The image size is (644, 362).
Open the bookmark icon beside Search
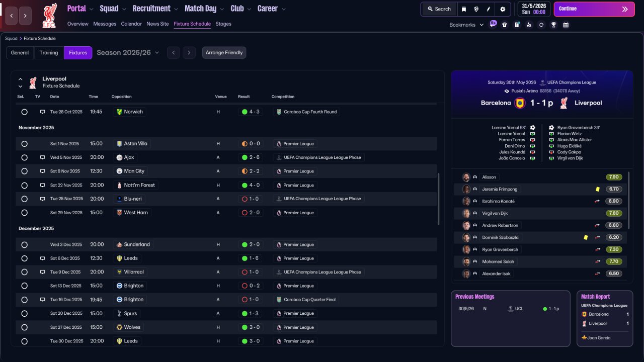pos(464,9)
